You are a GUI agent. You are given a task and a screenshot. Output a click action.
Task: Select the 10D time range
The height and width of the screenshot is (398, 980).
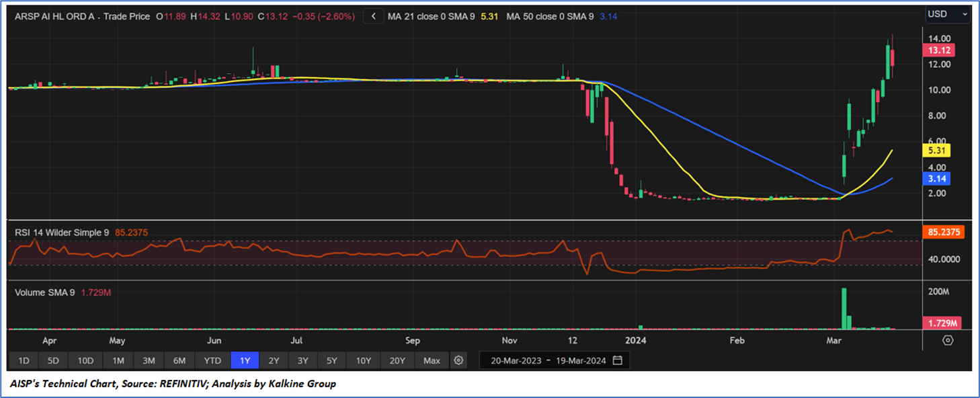pos(85,360)
